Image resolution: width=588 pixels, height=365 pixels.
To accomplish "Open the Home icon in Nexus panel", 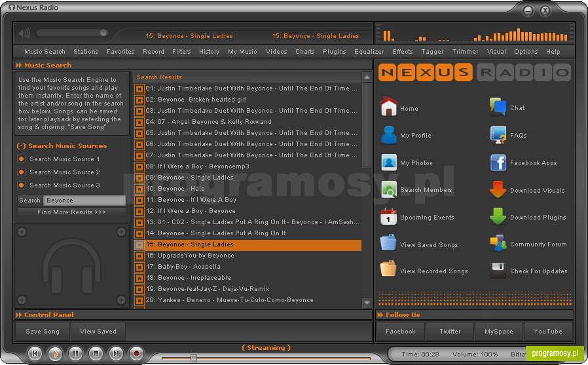I will pos(388,107).
